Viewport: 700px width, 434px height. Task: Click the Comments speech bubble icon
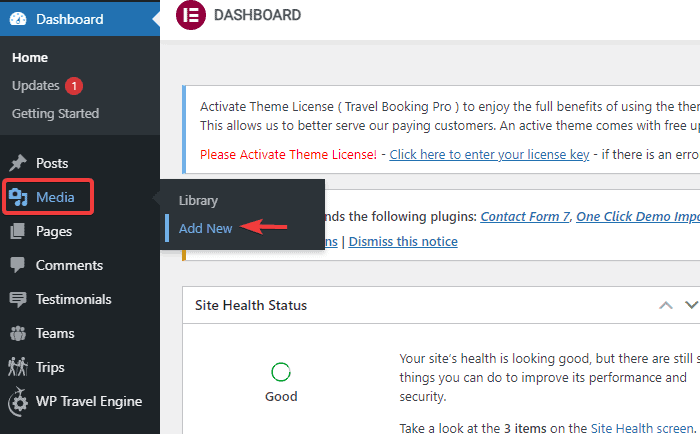(x=18, y=265)
